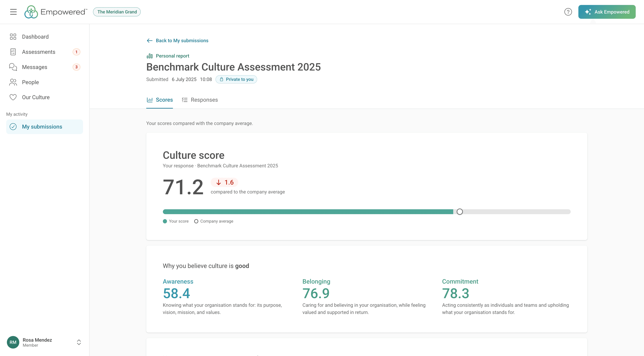Click the Assessments notification badge 1
The height and width of the screenshot is (356, 644).
(x=76, y=52)
